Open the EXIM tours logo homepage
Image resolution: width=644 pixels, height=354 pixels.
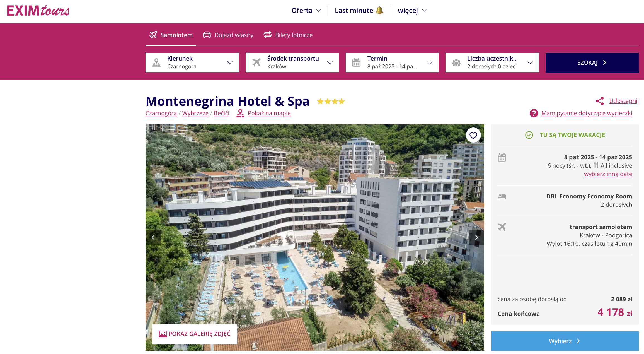[x=38, y=11]
